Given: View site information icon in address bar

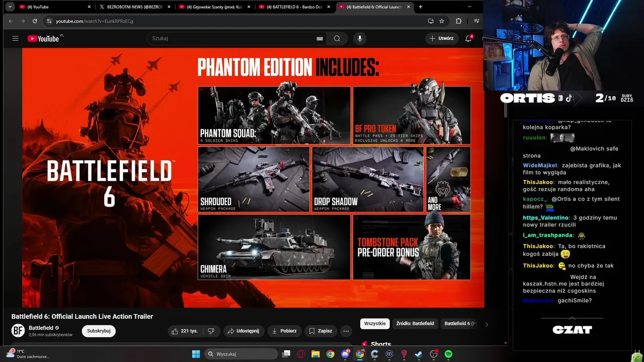Looking at the screenshot, I should click(49, 21).
